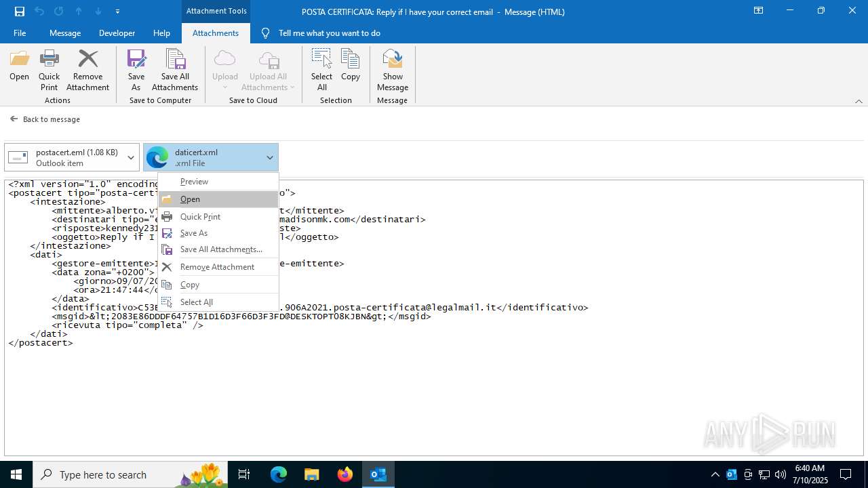Launch Firefox from the taskbar
This screenshot has width=868, height=488.
pos(345,474)
